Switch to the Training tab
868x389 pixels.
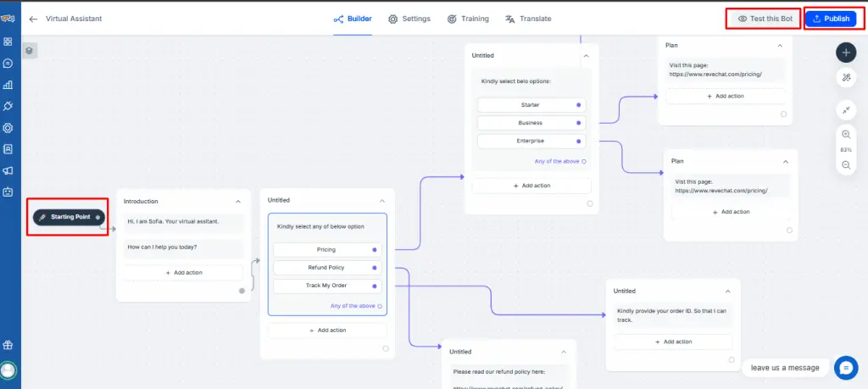[x=468, y=19]
